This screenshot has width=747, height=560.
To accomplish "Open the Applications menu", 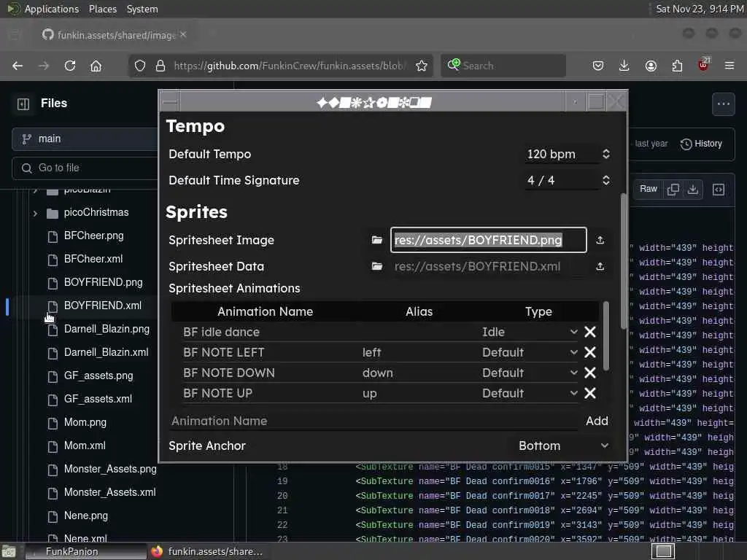I will tap(52, 9).
